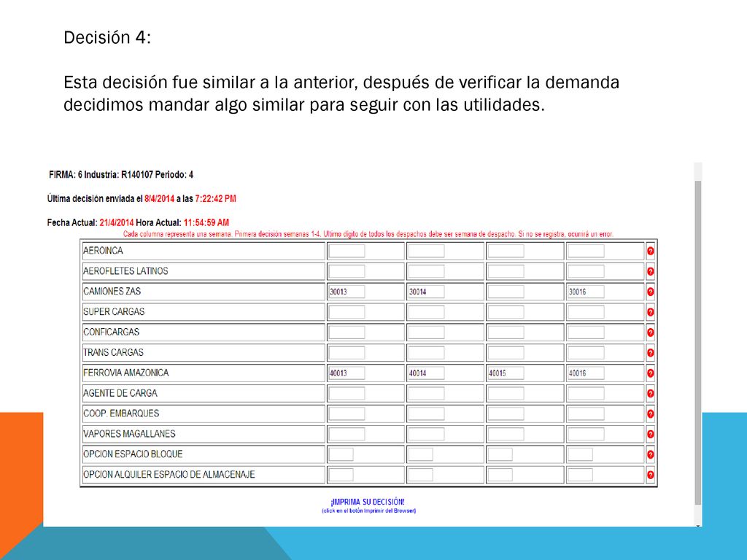
Task: Click the empty third-week field for CAMIONES ZAS
Action: pyautogui.click(x=506, y=292)
